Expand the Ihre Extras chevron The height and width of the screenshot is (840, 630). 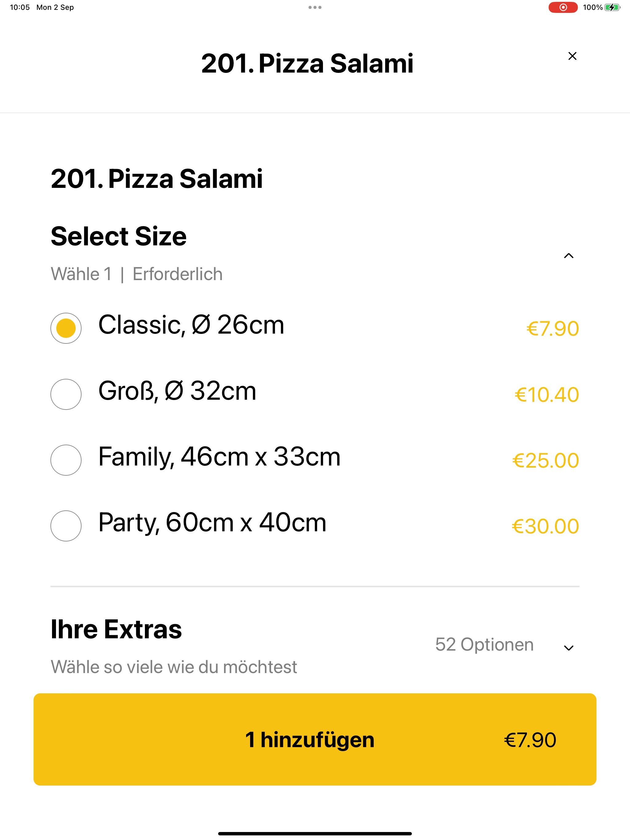(569, 648)
